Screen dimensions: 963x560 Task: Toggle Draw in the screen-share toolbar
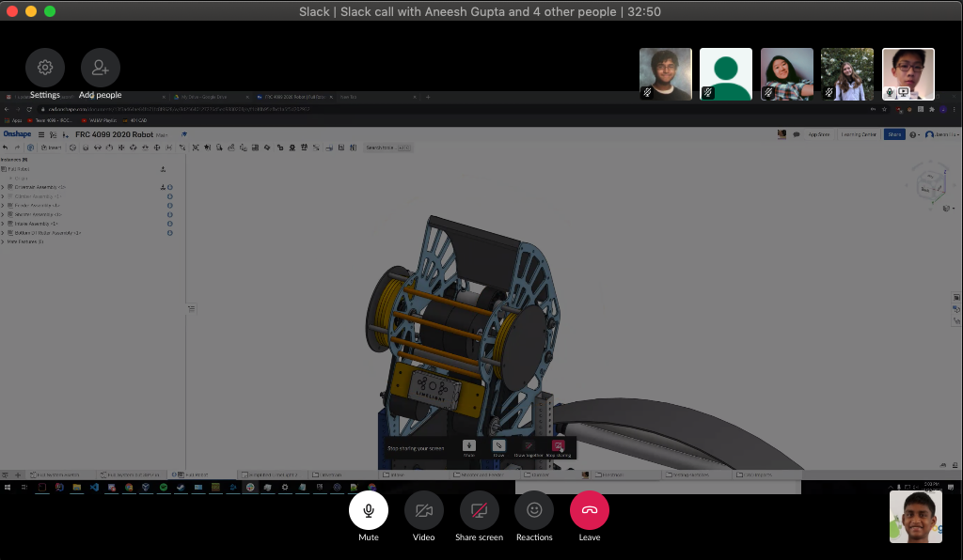(x=498, y=448)
